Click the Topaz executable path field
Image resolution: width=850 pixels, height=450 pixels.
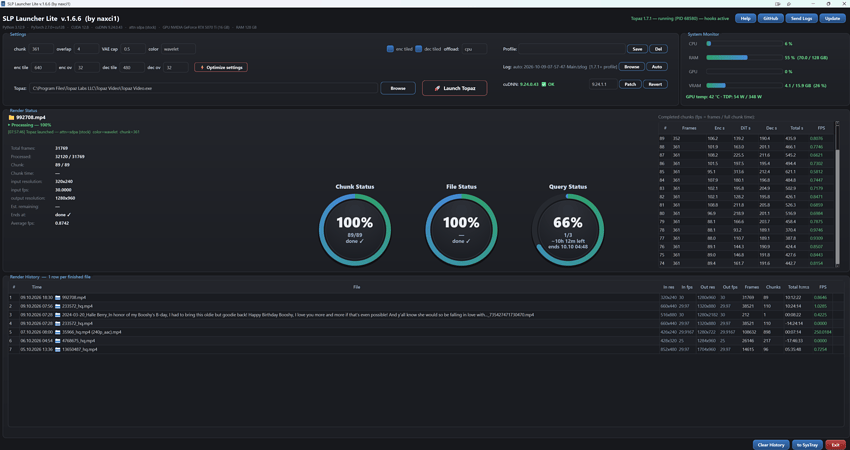(203, 88)
